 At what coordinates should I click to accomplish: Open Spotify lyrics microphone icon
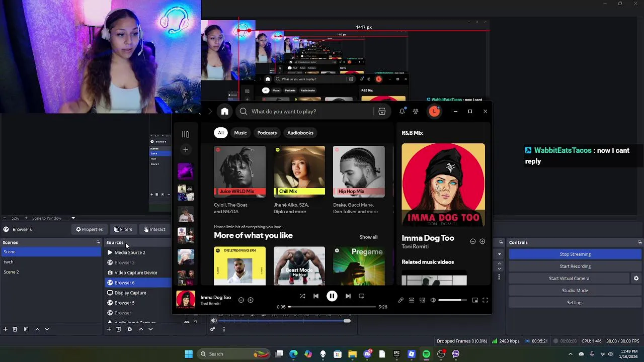[400, 300]
